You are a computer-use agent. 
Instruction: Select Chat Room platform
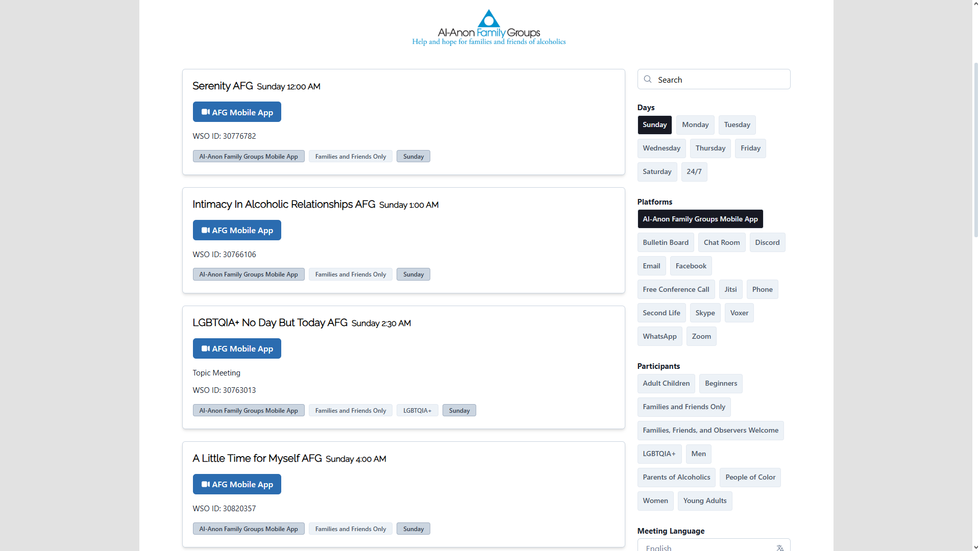pos(722,242)
